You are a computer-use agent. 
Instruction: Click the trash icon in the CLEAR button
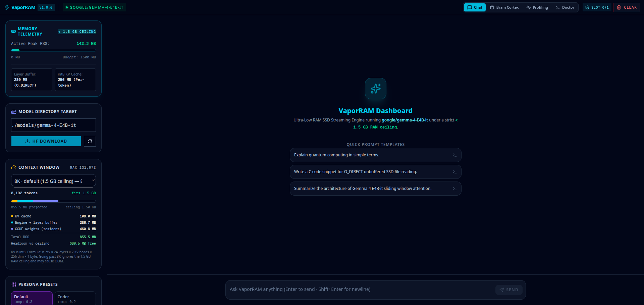tap(619, 7)
